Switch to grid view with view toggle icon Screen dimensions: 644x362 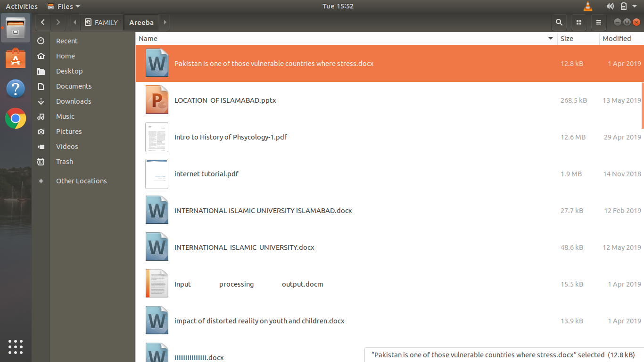[579, 22]
